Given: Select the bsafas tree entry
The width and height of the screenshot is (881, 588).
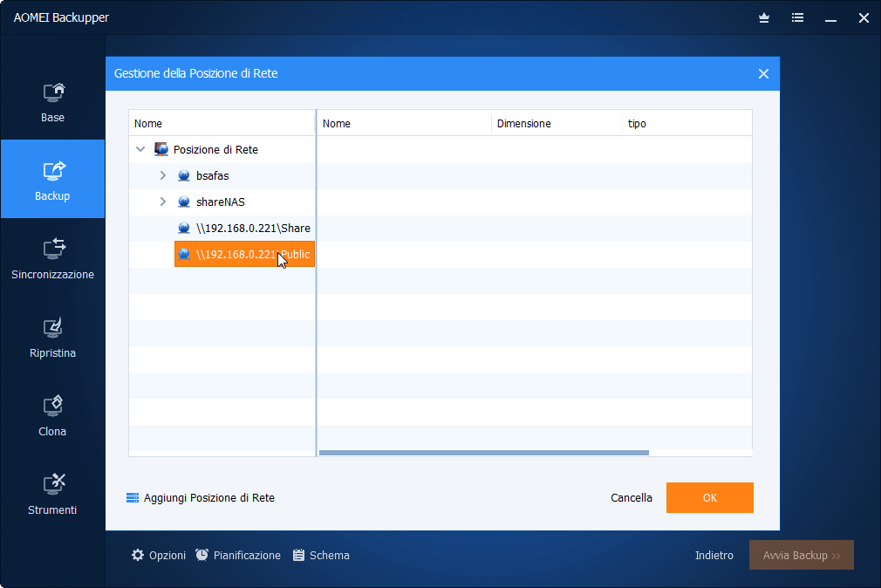Looking at the screenshot, I should tap(212, 176).
